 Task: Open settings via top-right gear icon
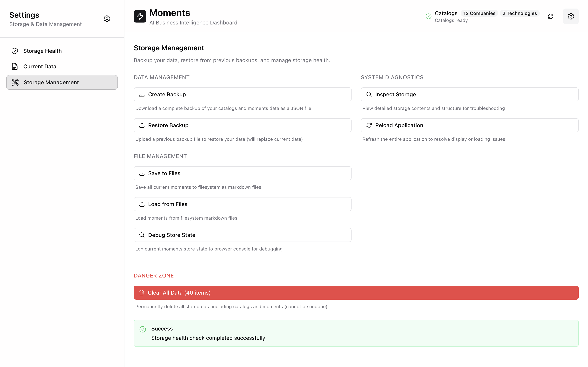pos(571,16)
